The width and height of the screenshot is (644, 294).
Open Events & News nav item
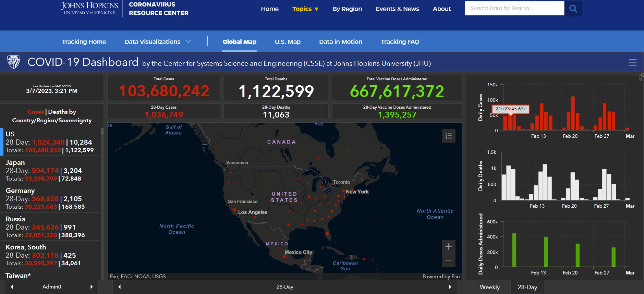coord(397,9)
